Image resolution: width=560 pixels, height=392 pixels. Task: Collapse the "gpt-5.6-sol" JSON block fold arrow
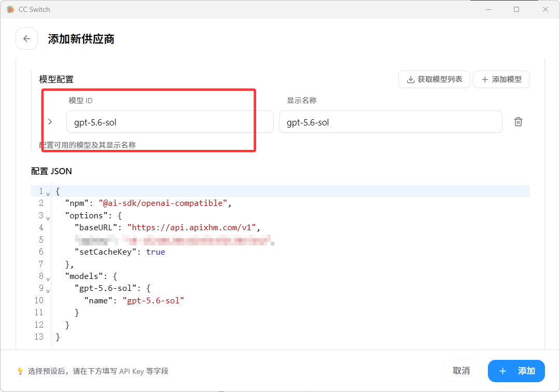pos(48,291)
